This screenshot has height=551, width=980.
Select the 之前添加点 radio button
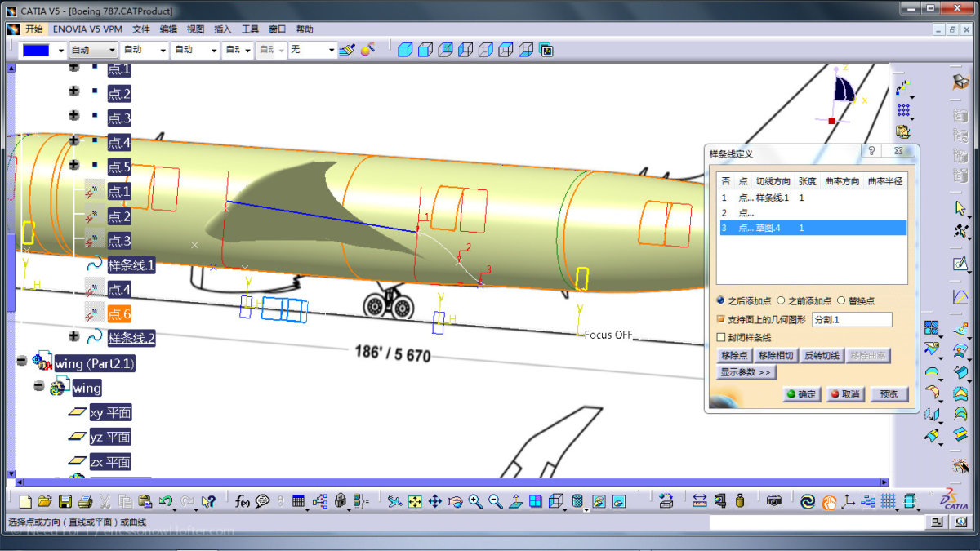[x=781, y=300]
